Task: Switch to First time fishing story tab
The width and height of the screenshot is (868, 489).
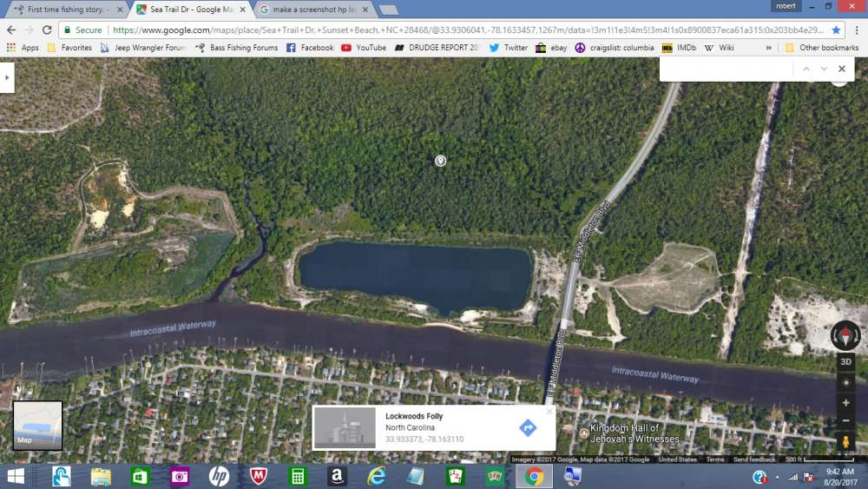Action: coord(65,10)
